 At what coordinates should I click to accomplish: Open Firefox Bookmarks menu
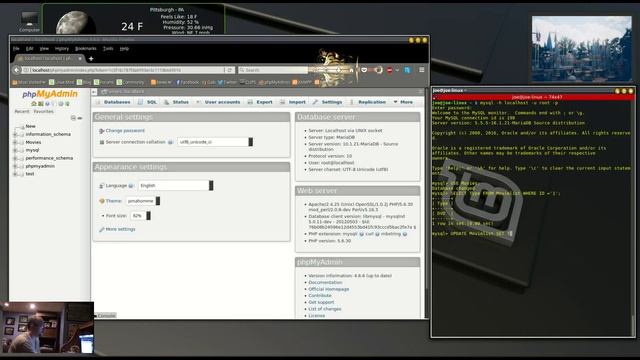click(86, 49)
